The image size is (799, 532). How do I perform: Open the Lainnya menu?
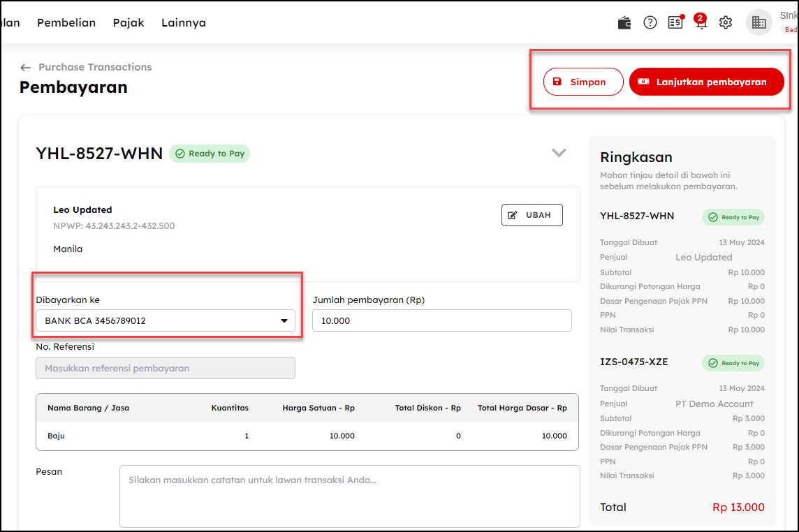(184, 22)
